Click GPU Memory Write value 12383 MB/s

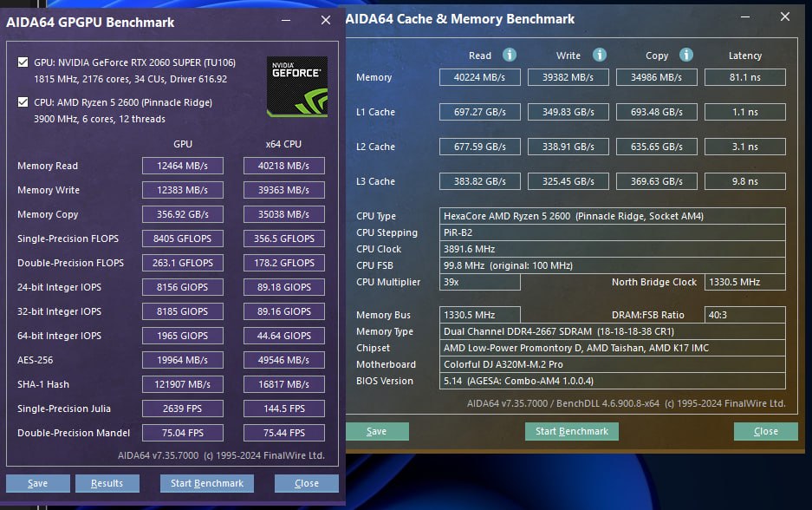tap(183, 190)
